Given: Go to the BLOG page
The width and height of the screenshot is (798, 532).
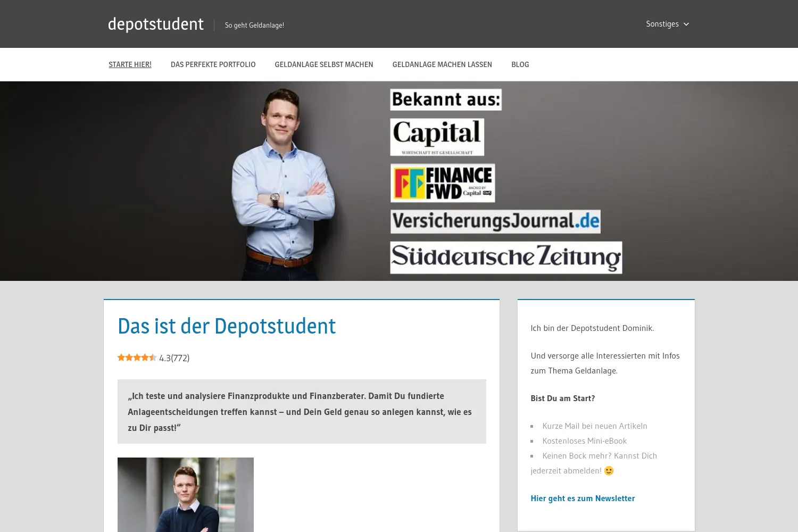Looking at the screenshot, I should point(520,64).
